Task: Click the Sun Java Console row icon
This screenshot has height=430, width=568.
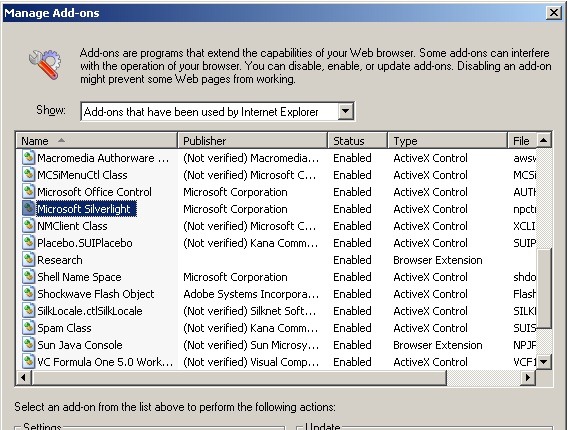Action: (28, 345)
